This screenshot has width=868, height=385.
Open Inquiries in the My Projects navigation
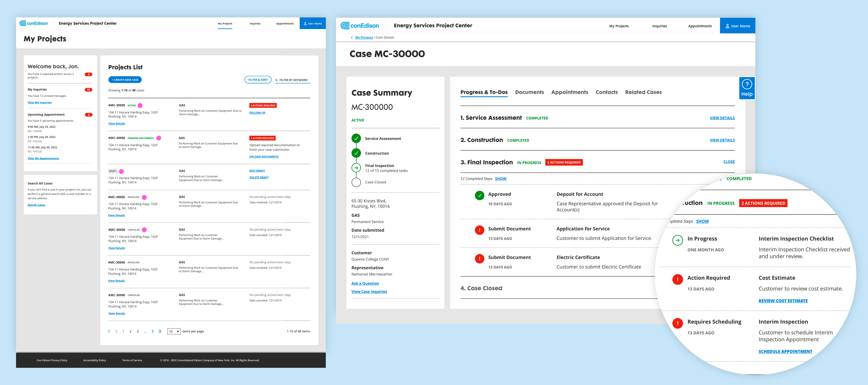coord(255,24)
